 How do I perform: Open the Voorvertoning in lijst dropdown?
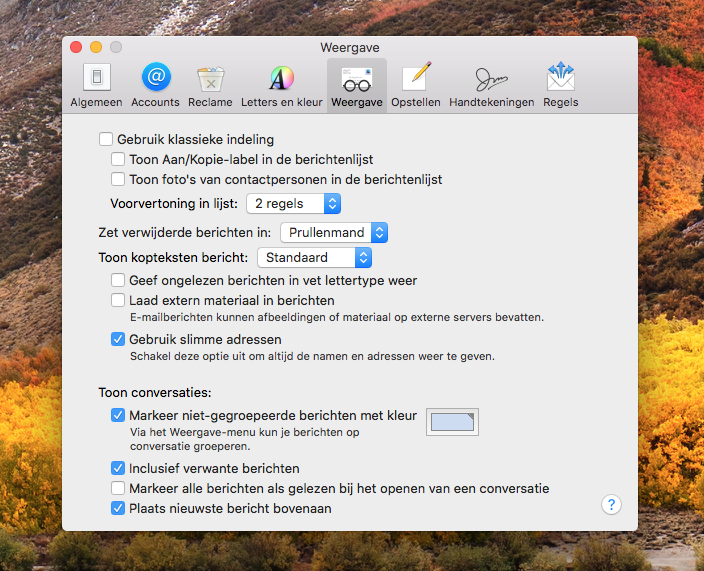[x=294, y=204]
